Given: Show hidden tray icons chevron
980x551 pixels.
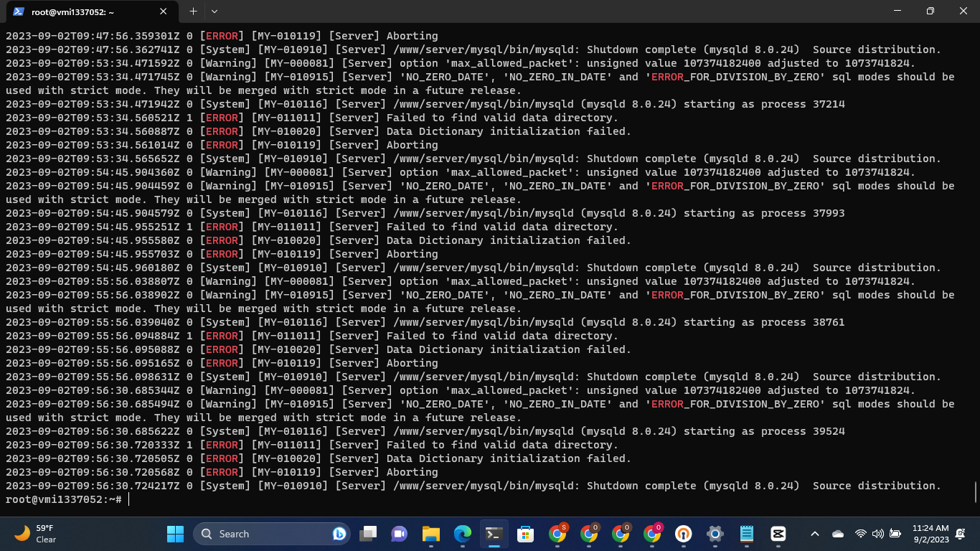Looking at the screenshot, I should click(x=814, y=534).
